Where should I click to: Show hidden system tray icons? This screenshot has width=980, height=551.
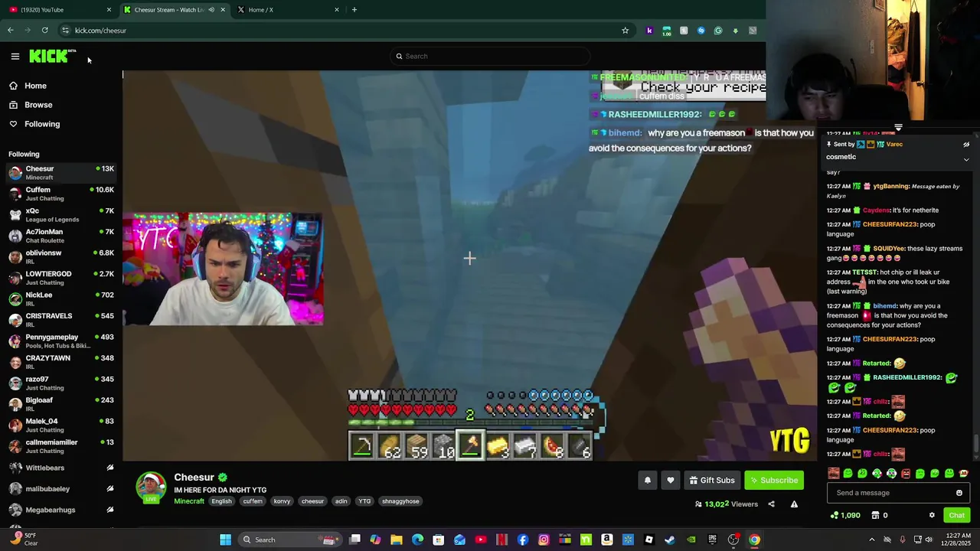point(871,540)
